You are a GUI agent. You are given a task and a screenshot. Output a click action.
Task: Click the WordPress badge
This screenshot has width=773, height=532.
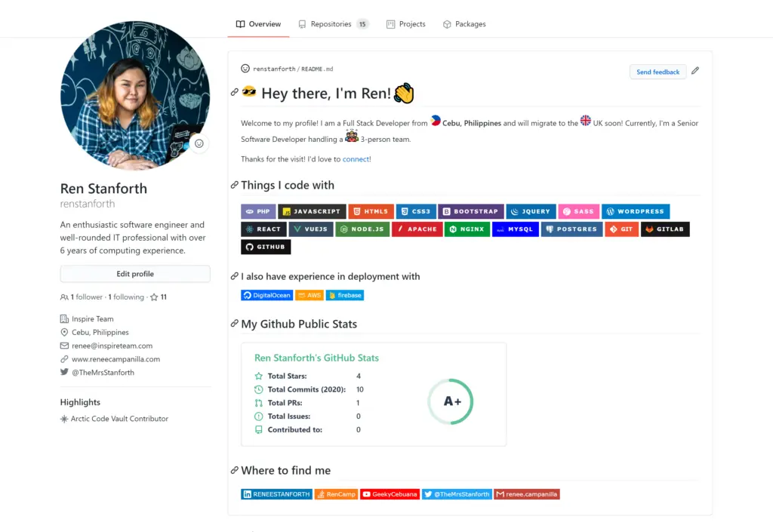pyautogui.click(x=636, y=211)
